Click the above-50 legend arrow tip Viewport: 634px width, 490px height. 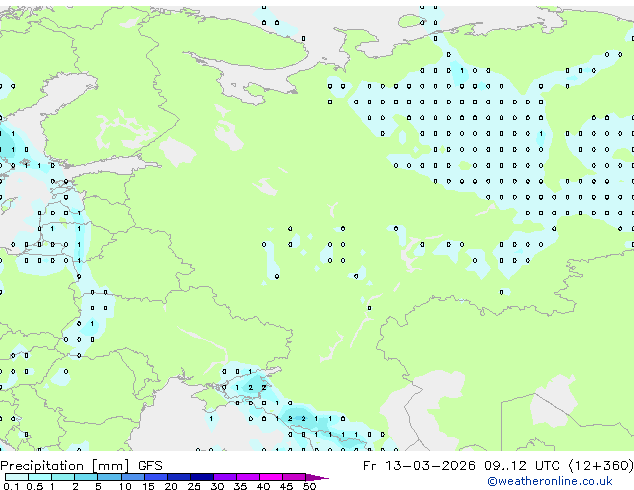(x=317, y=478)
